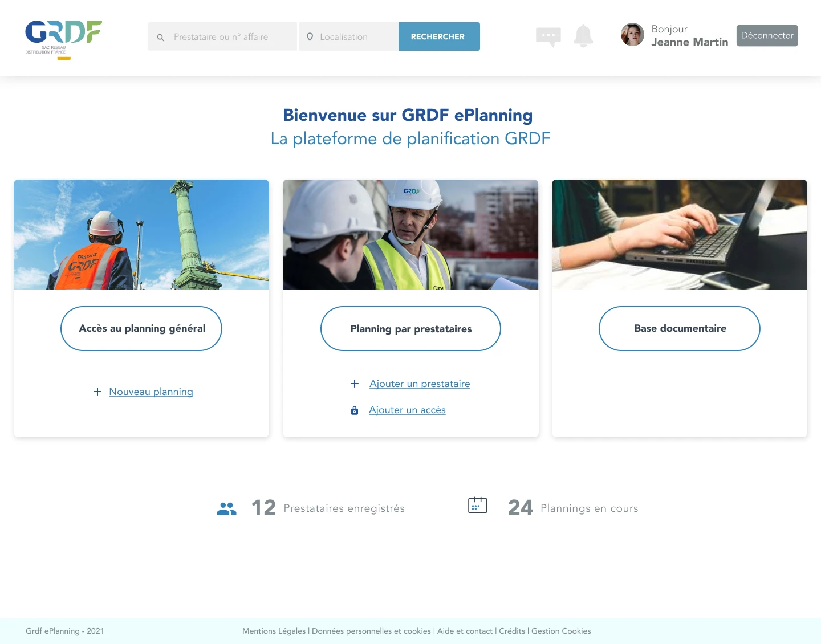Open the notifications bell icon

point(583,36)
